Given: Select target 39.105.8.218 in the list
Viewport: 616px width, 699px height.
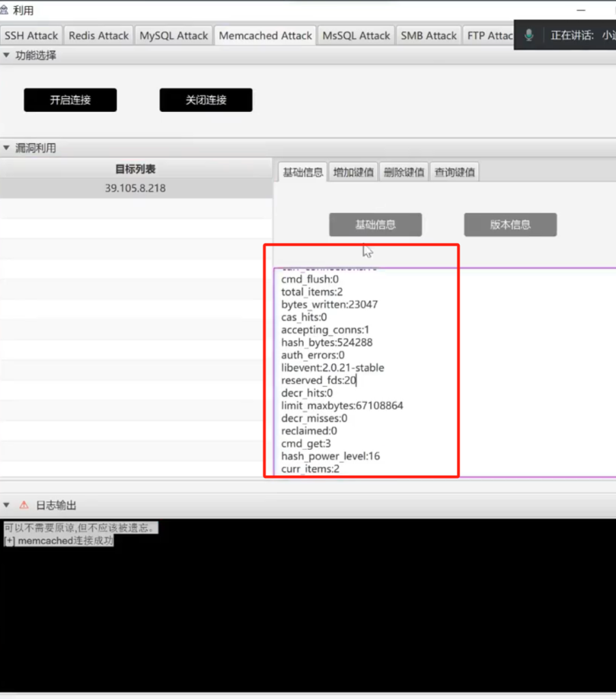Looking at the screenshot, I should [x=136, y=188].
